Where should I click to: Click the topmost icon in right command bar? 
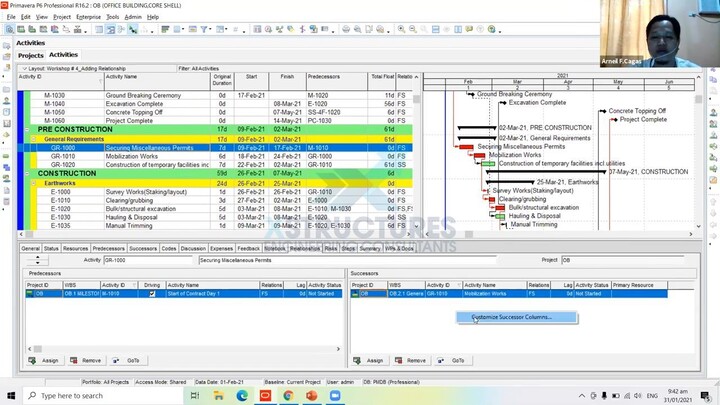click(713, 70)
